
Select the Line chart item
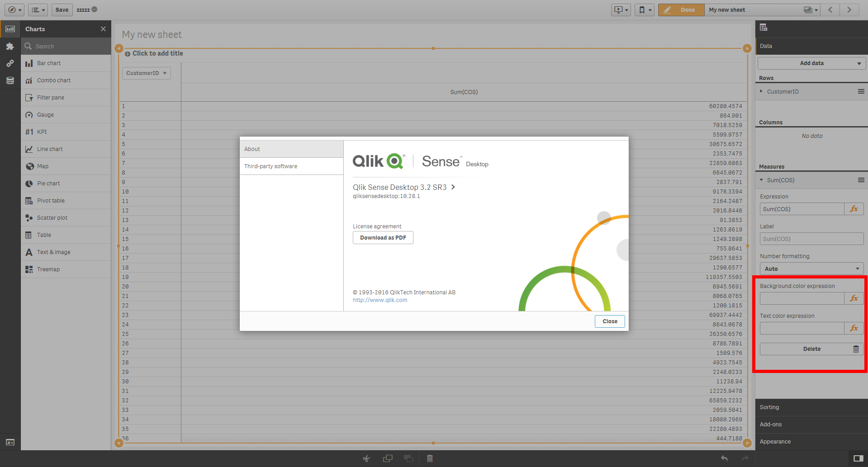[66, 149]
